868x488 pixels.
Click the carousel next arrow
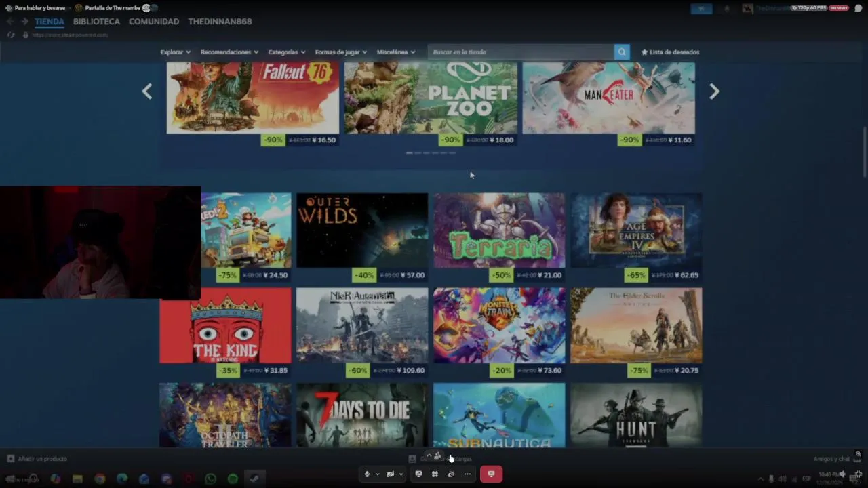[714, 91]
